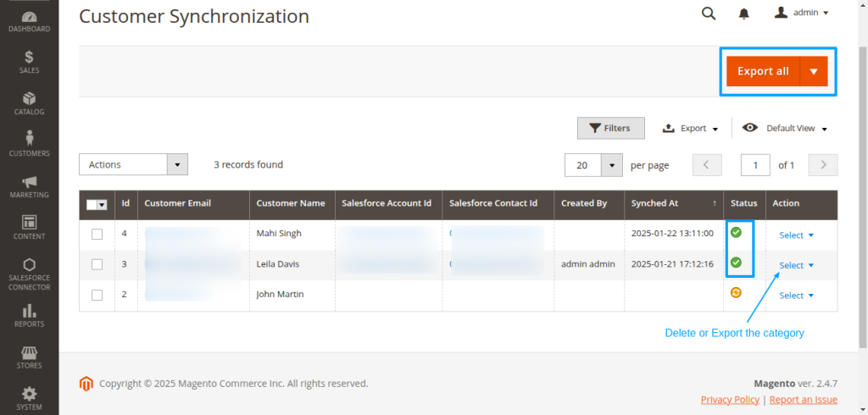868x415 pixels.
Task: Click the green synced status for Mahi Singh
Action: [x=736, y=233]
